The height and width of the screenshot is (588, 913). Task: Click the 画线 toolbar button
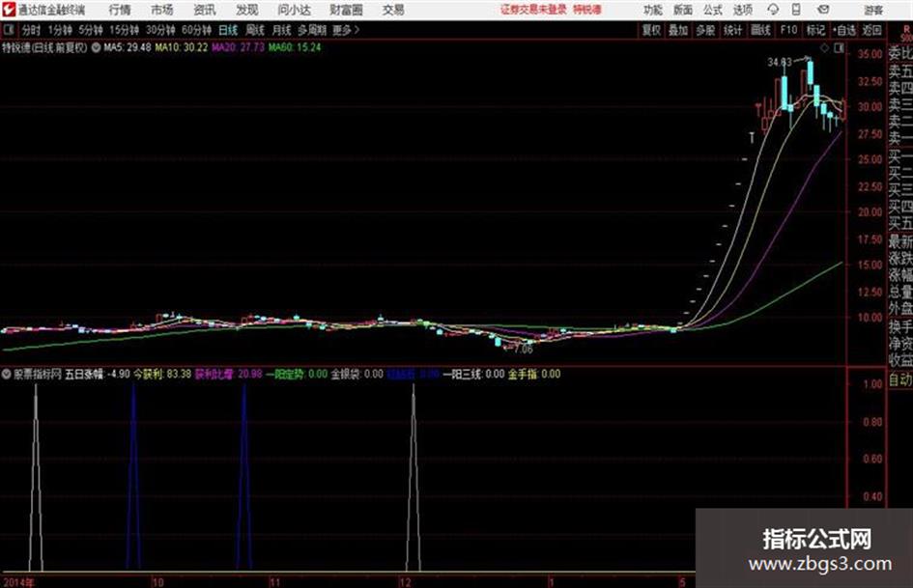click(x=760, y=30)
